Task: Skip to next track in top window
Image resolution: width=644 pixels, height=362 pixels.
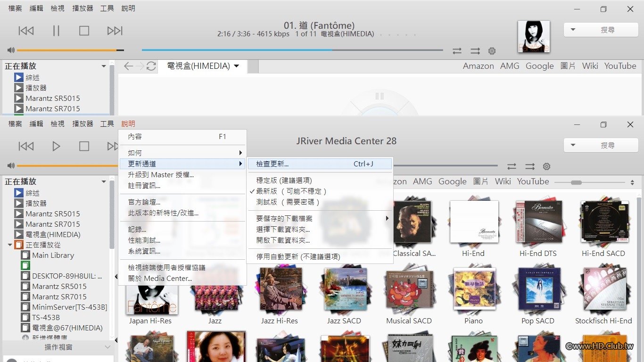Action: 115,31
